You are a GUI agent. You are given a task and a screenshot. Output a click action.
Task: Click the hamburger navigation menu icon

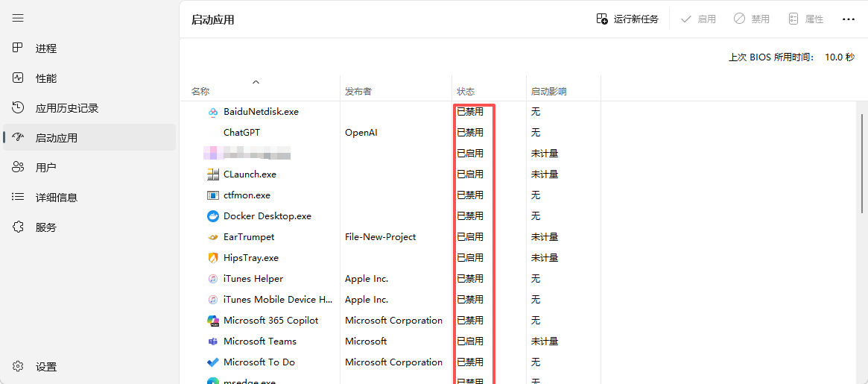[x=18, y=18]
